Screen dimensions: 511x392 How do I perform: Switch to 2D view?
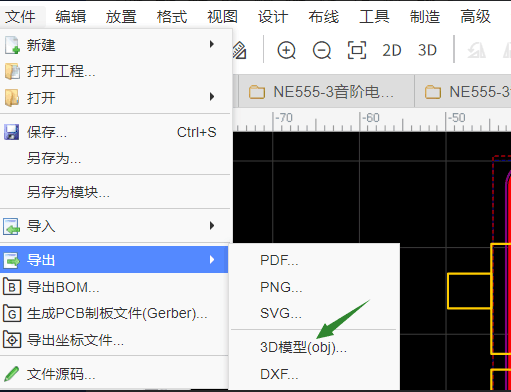[x=392, y=50]
